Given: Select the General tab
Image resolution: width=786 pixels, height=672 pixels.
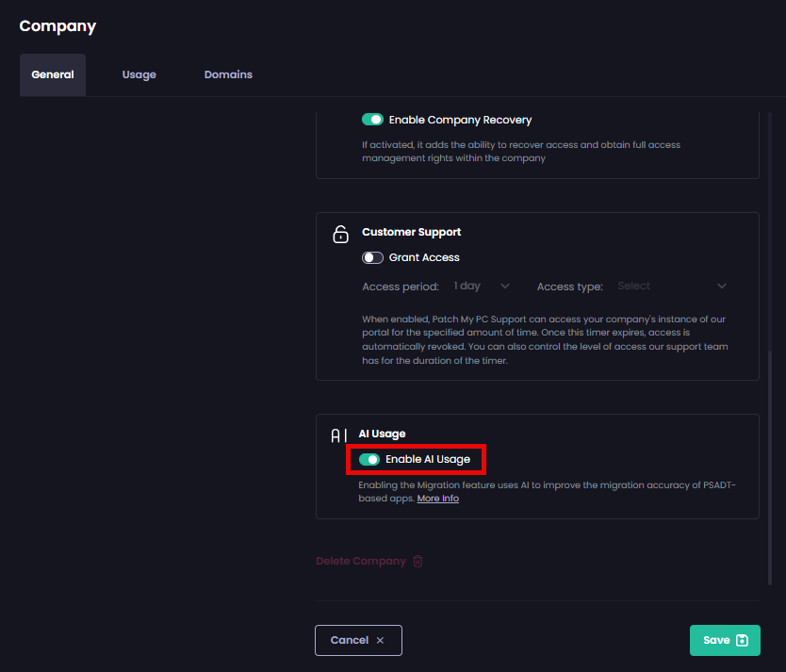Looking at the screenshot, I should pos(52,74).
